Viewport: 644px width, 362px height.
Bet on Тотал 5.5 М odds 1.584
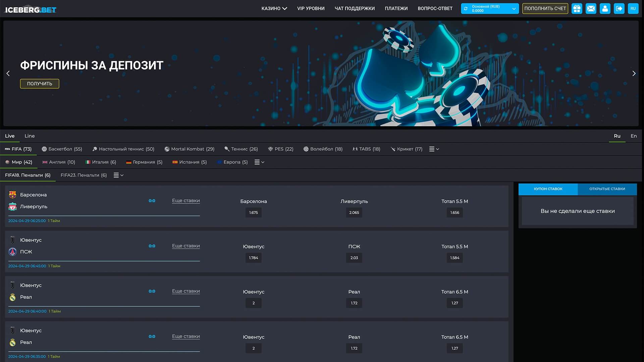(x=455, y=258)
